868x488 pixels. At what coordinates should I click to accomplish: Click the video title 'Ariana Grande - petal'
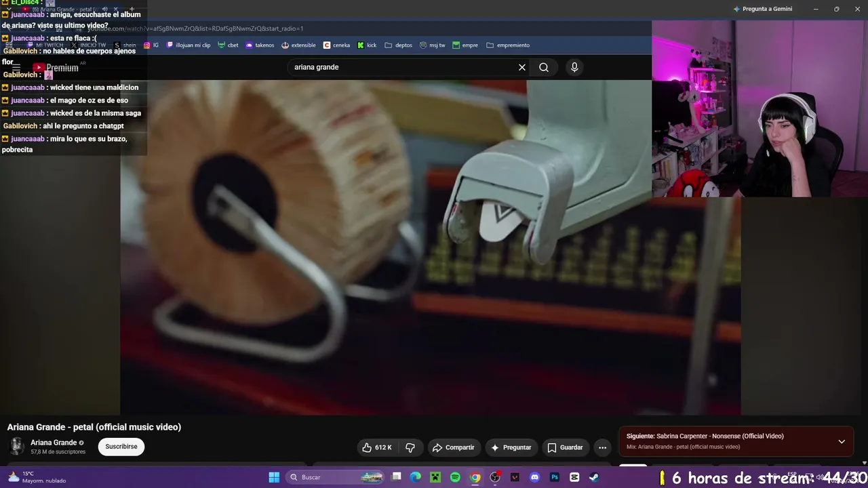[x=94, y=427]
